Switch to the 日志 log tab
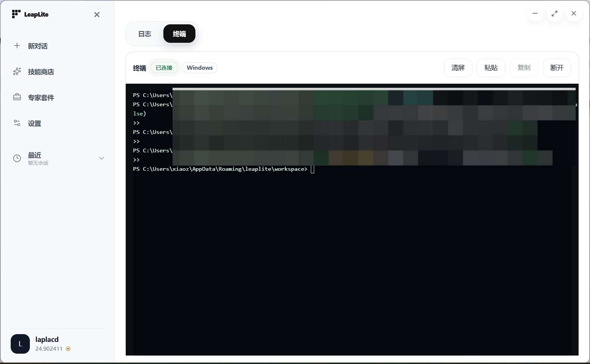This screenshot has height=364, width=590. coord(145,34)
